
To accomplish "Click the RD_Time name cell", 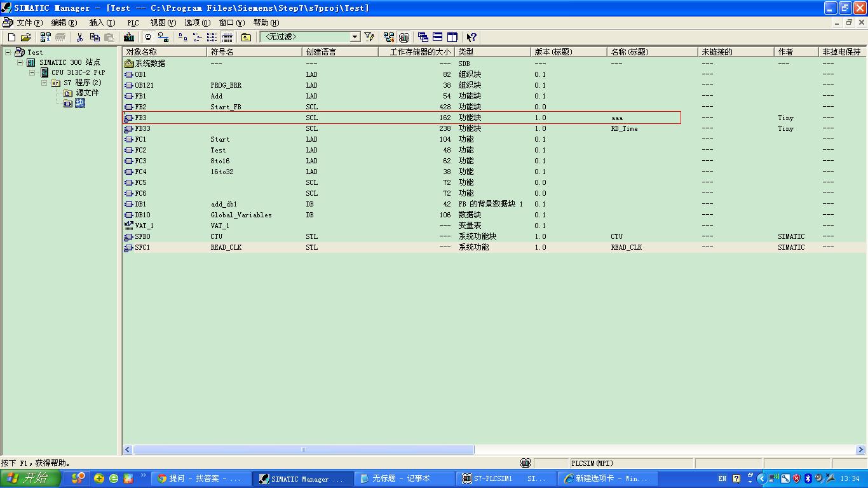I will [x=624, y=128].
